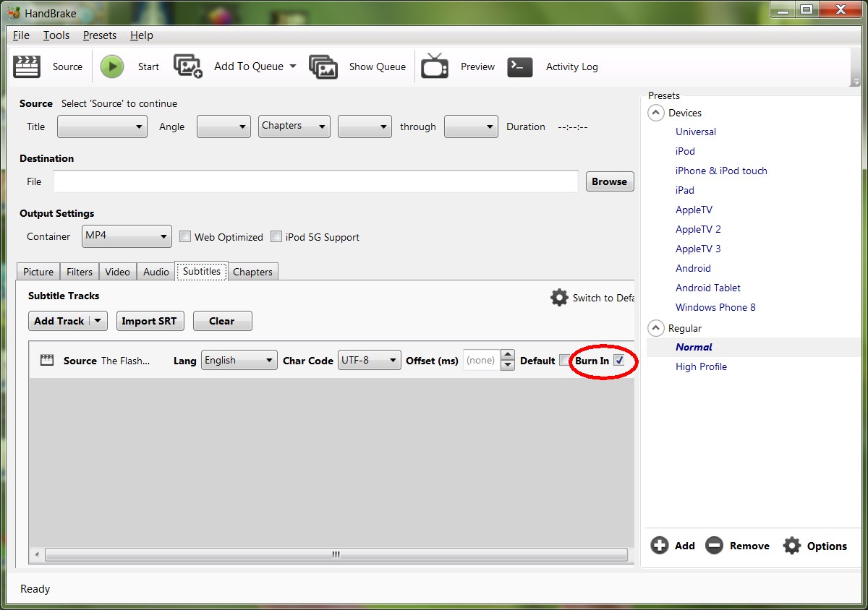Screen dimensions: 868x610
Task: Select the Subtitles tab
Action: tap(202, 271)
